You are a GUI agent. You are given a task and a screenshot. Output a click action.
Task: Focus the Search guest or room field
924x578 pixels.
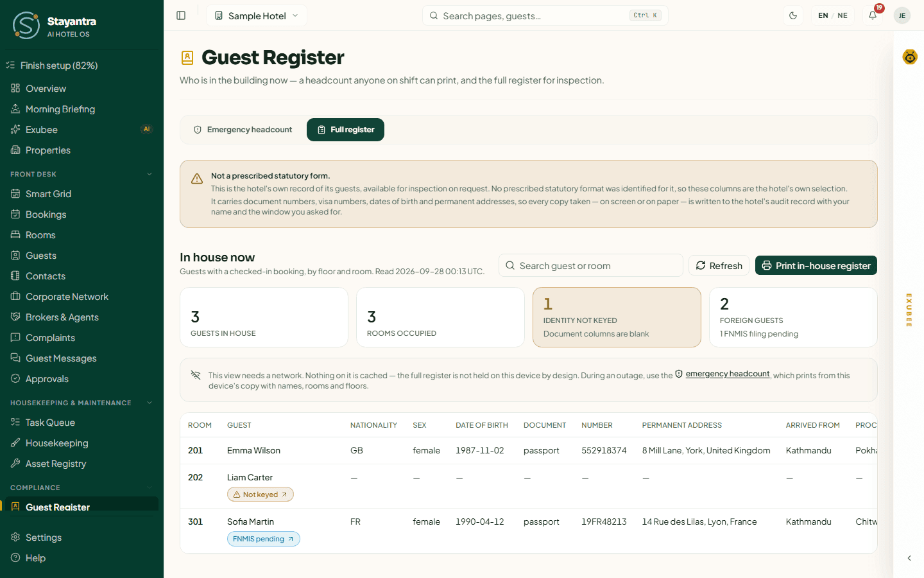tap(591, 265)
